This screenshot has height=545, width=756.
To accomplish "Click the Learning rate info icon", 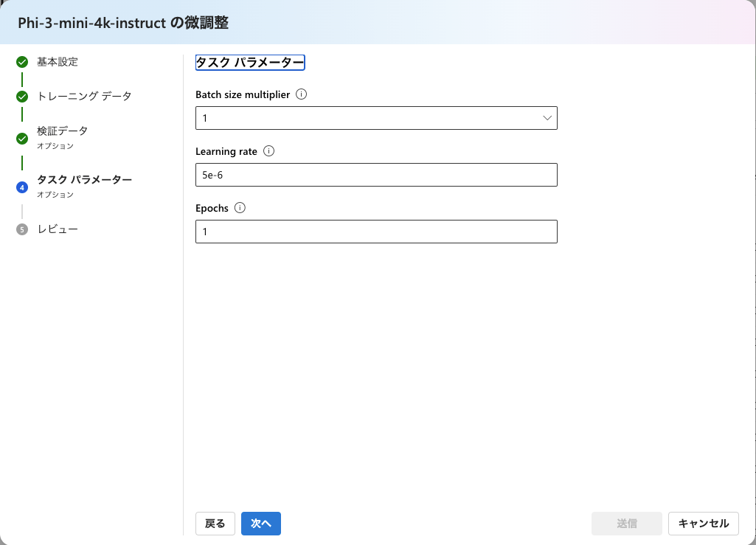I will click(x=269, y=151).
